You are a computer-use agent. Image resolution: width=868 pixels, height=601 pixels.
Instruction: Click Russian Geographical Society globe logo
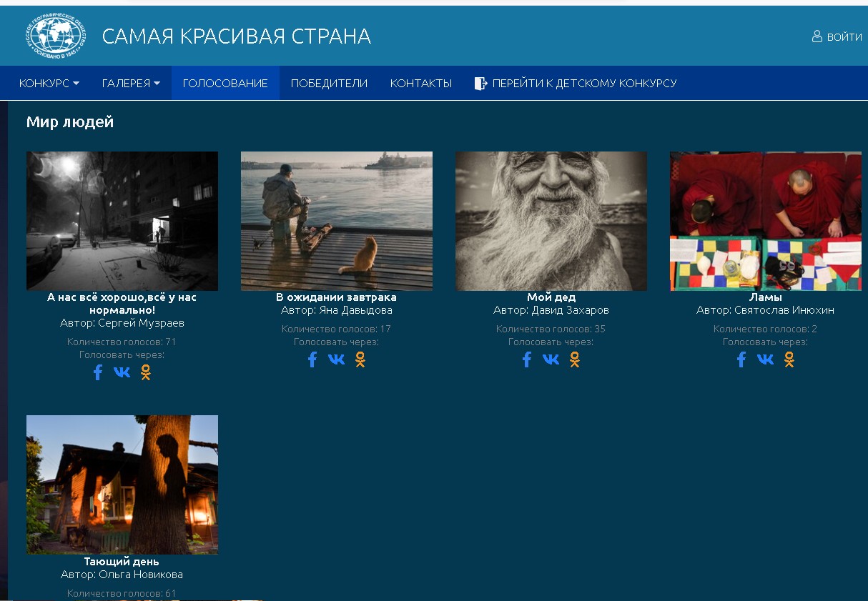point(56,36)
